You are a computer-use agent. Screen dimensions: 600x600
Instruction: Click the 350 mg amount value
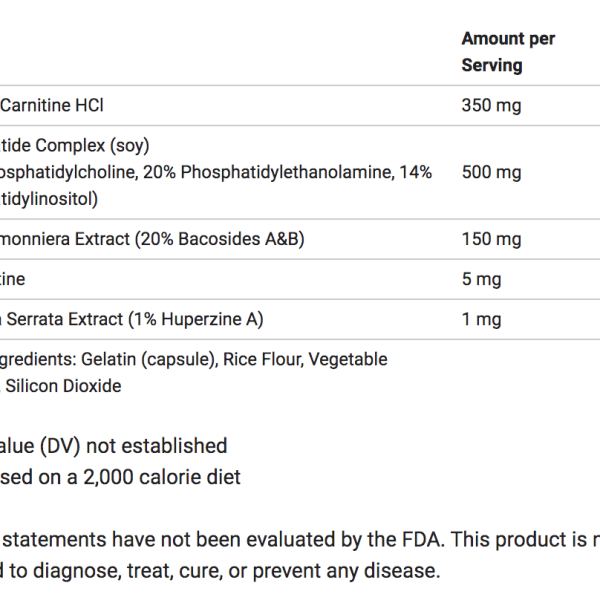click(491, 105)
